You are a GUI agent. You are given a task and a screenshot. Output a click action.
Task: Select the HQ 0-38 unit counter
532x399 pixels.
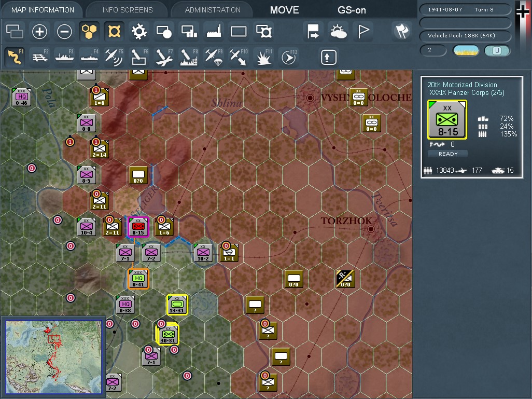pyautogui.click(x=125, y=305)
